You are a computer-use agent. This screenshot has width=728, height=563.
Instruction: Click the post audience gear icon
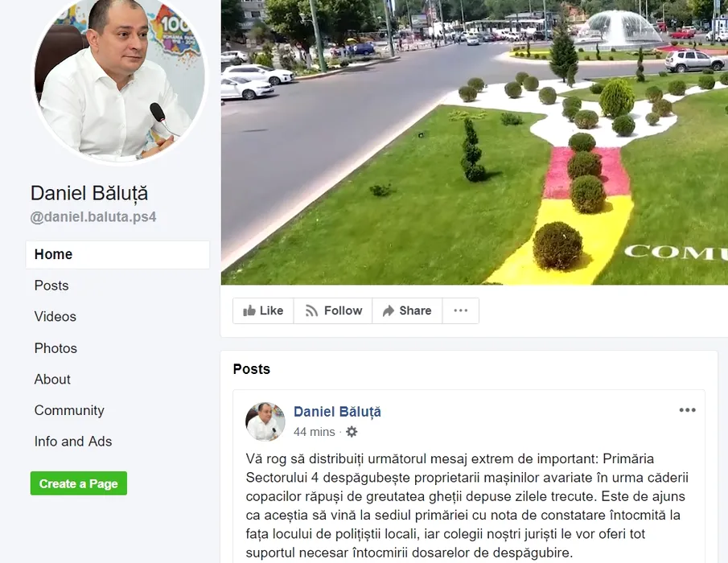click(x=352, y=432)
